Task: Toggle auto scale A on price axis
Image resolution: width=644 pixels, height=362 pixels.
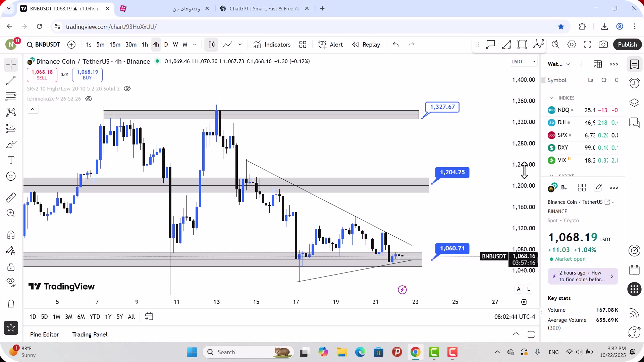Action: click(x=519, y=289)
